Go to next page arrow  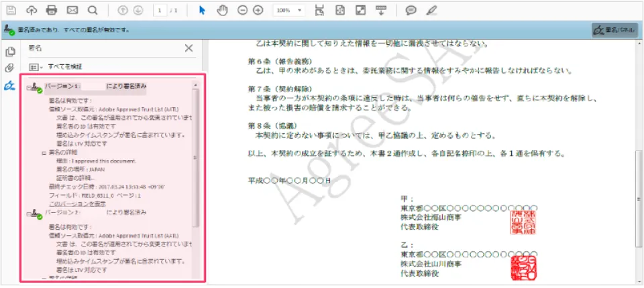click(x=138, y=11)
